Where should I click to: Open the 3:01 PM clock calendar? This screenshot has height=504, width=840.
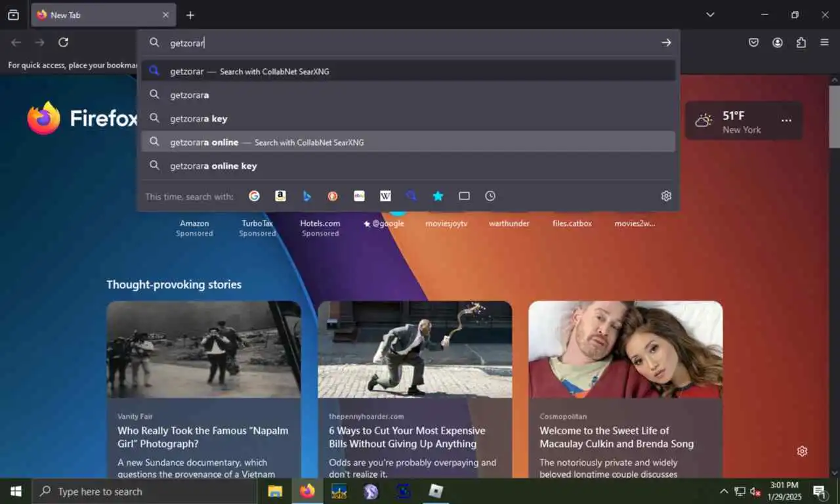(x=784, y=491)
